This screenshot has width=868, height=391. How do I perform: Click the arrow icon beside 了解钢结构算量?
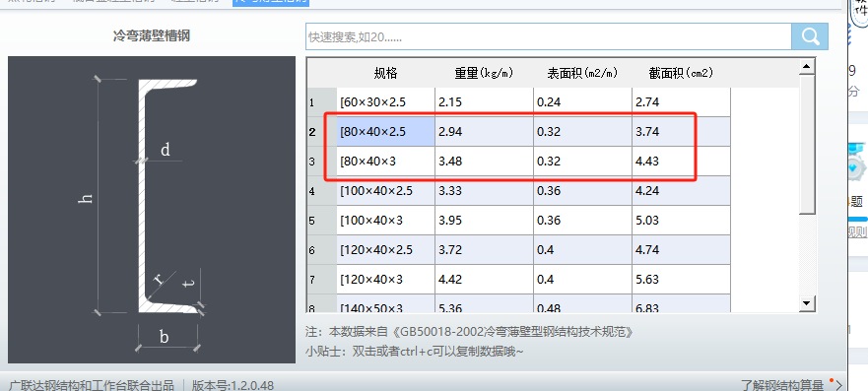(838, 385)
